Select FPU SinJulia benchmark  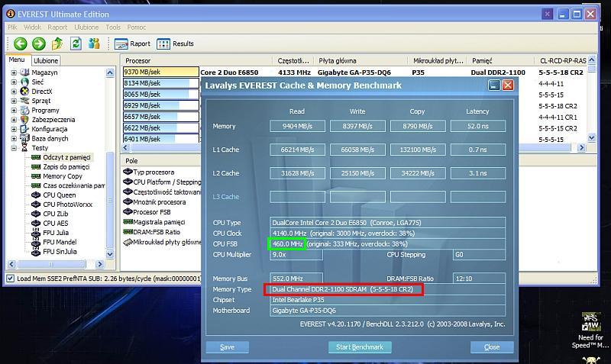(x=60, y=252)
